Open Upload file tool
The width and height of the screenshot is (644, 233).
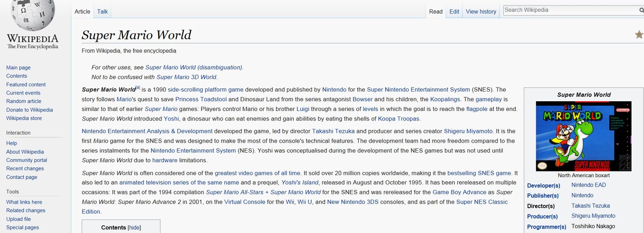tap(19, 219)
